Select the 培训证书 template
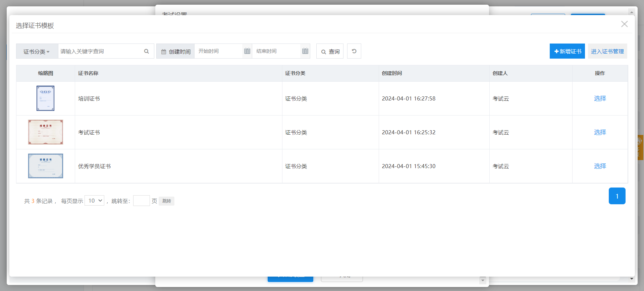Image resolution: width=644 pixels, height=291 pixels. point(600,98)
